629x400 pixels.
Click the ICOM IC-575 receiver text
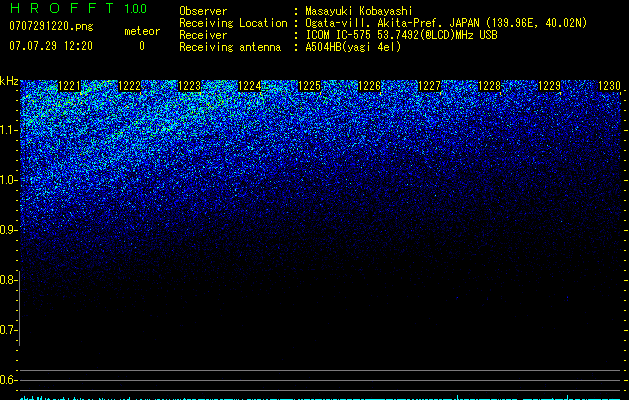[401, 35]
